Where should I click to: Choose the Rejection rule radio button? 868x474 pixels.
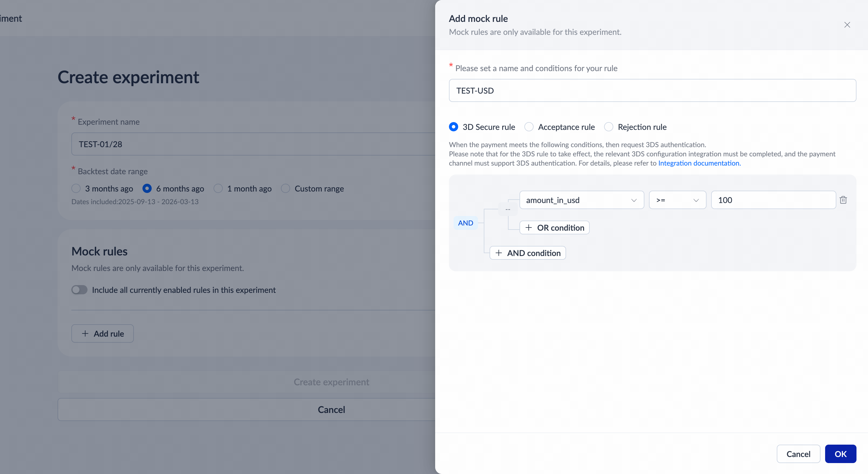pos(608,127)
